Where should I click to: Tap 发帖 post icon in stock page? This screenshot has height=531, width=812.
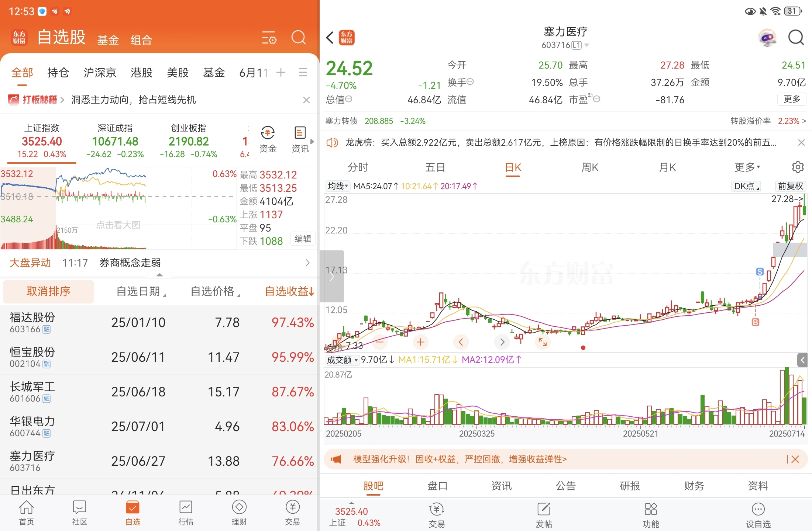click(x=544, y=515)
